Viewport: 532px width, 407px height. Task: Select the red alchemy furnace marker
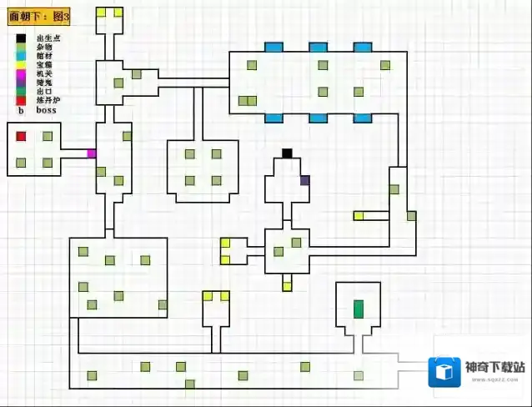point(21,136)
